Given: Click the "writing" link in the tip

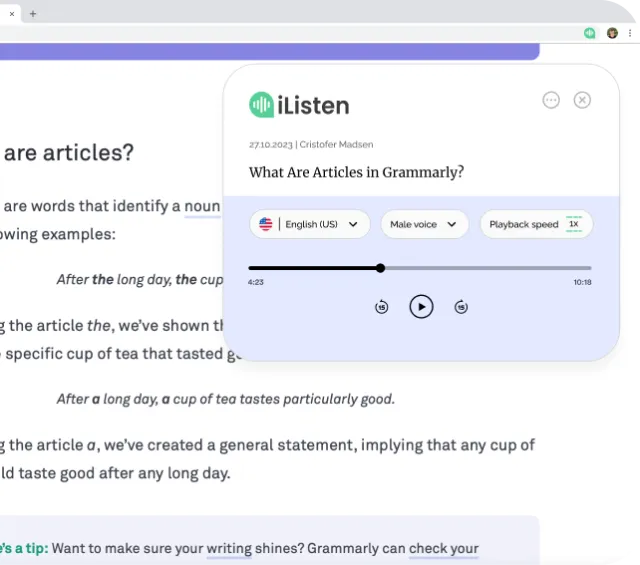Looking at the screenshot, I should pyautogui.click(x=229, y=548).
